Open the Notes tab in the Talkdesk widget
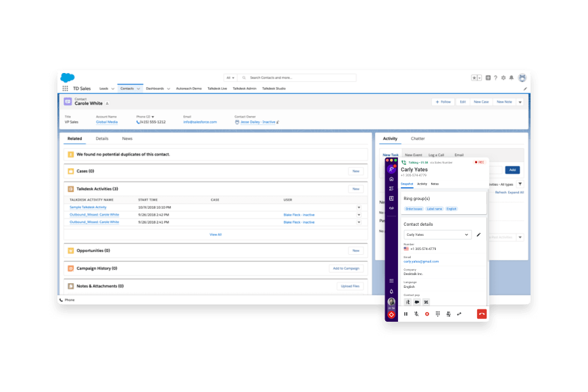Viewport: 588px width, 392px height. tap(435, 184)
